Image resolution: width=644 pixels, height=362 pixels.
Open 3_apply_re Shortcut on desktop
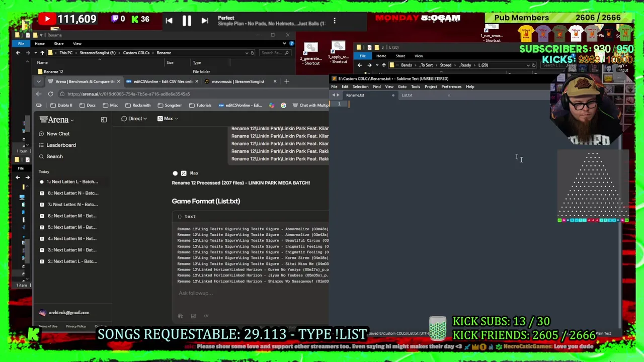point(339,52)
